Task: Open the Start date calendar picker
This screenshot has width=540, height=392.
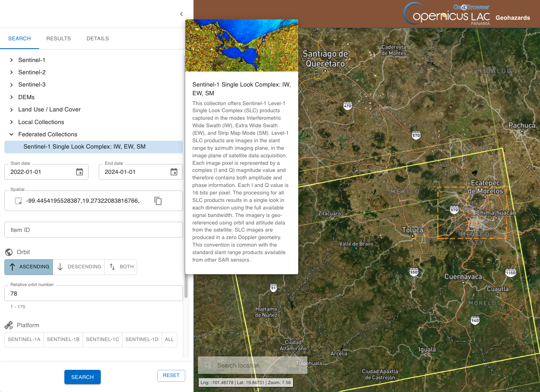Action: point(79,172)
